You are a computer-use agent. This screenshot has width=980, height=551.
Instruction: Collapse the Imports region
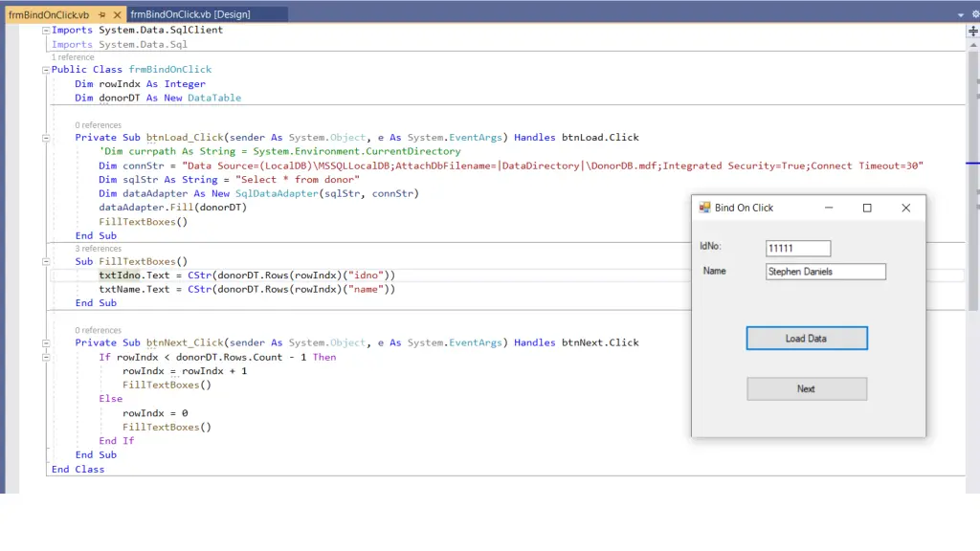click(x=46, y=30)
